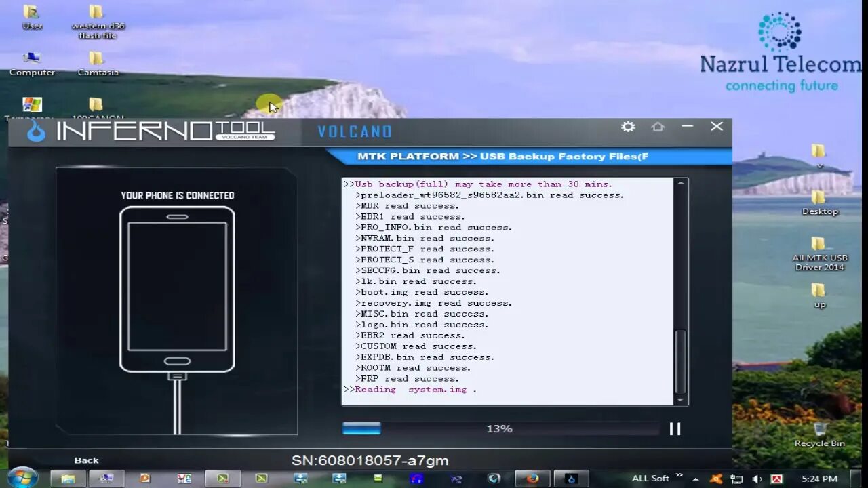Select 'recovery.img read success' log line
The height and width of the screenshot is (488, 868).
click(x=433, y=303)
